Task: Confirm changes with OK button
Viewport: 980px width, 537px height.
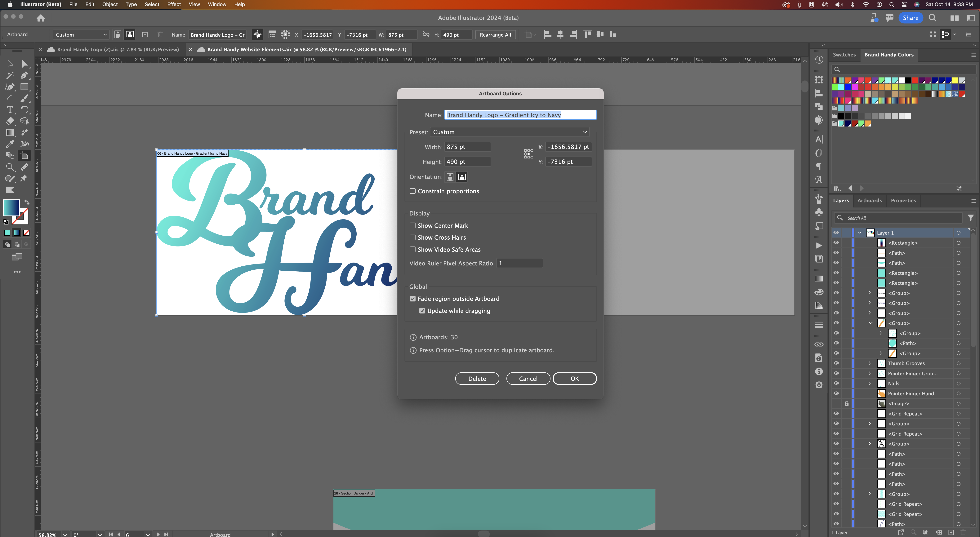Action: coord(574,378)
